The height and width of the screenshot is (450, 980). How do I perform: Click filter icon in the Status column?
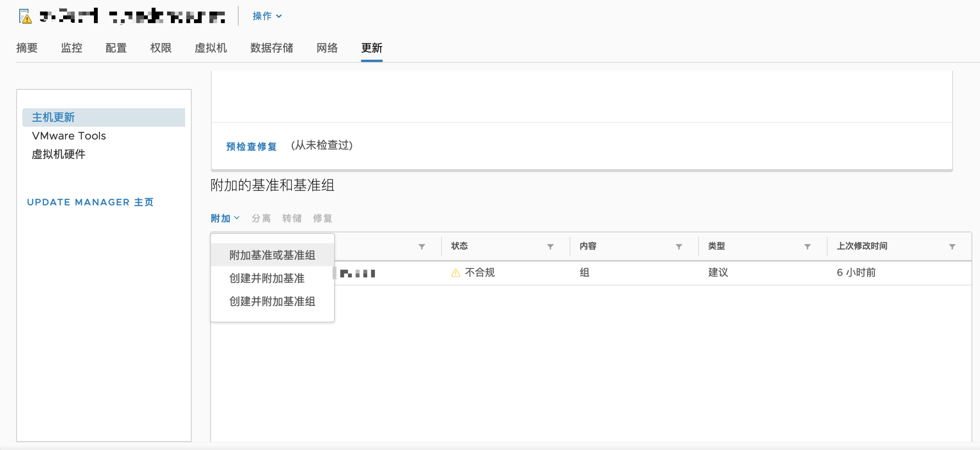coord(550,247)
